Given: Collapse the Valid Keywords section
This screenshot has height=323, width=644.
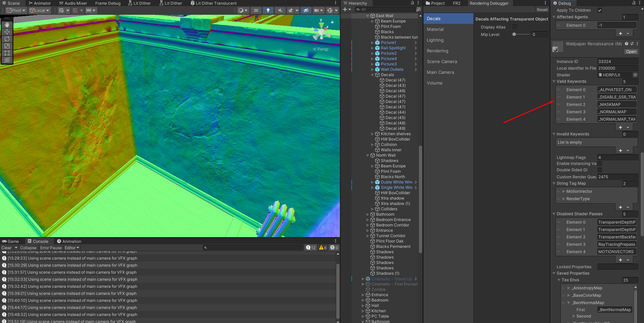Looking at the screenshot, I should (554, 82).
